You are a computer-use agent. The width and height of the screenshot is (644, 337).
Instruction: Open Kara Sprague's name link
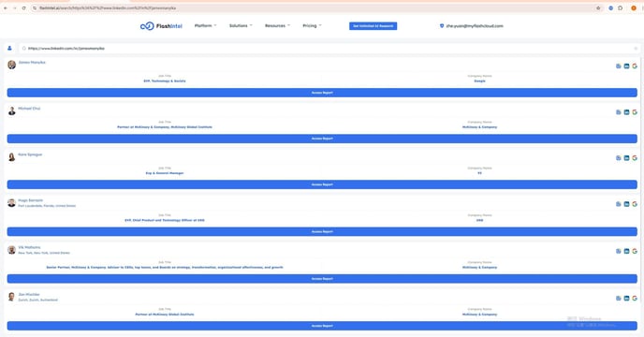(x=30, y=154)
